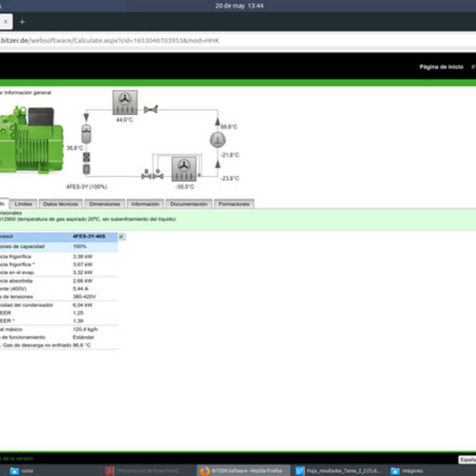Click the -23,8°C temperature label
Image resolution: width=476 pixels, height=476 pixels.
point(230,178)
